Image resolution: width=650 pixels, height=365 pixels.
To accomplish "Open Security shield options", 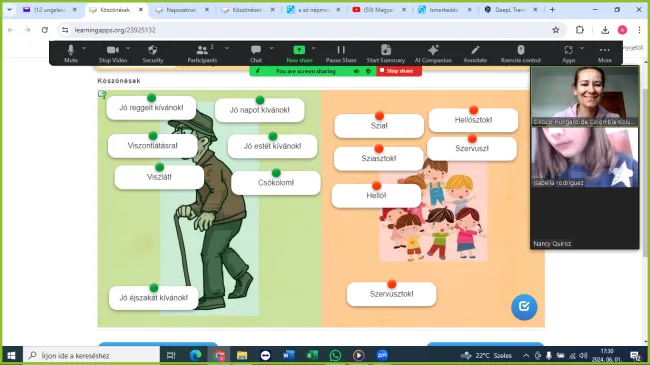I will pyautogui.click(x=153, y=54).
